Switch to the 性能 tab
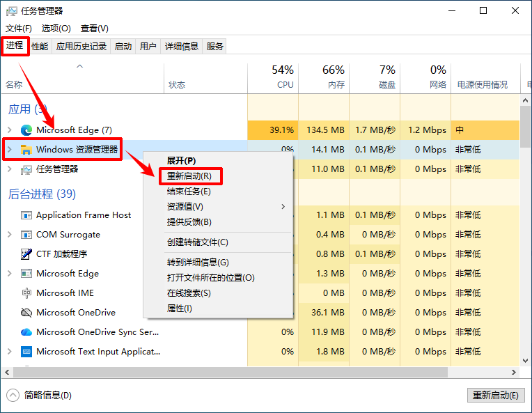Image resolution: width=532 pixels, height=413 pixels. [40, 46]
